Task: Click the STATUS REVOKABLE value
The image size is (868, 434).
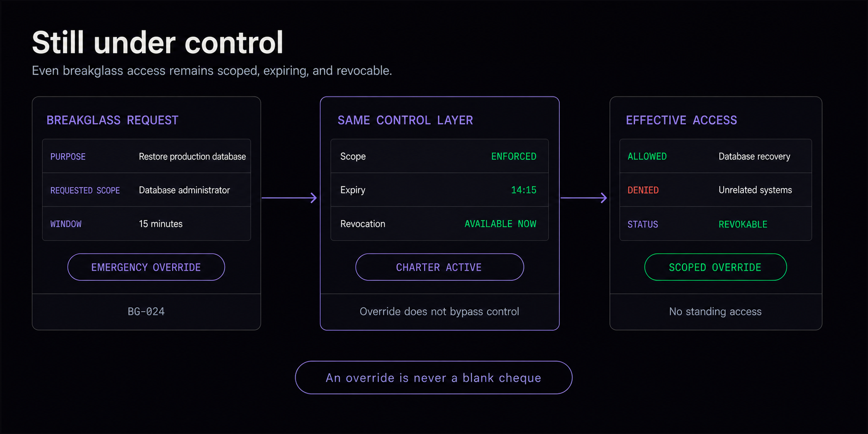Action: pyautogui.click(x=743, y=224)
